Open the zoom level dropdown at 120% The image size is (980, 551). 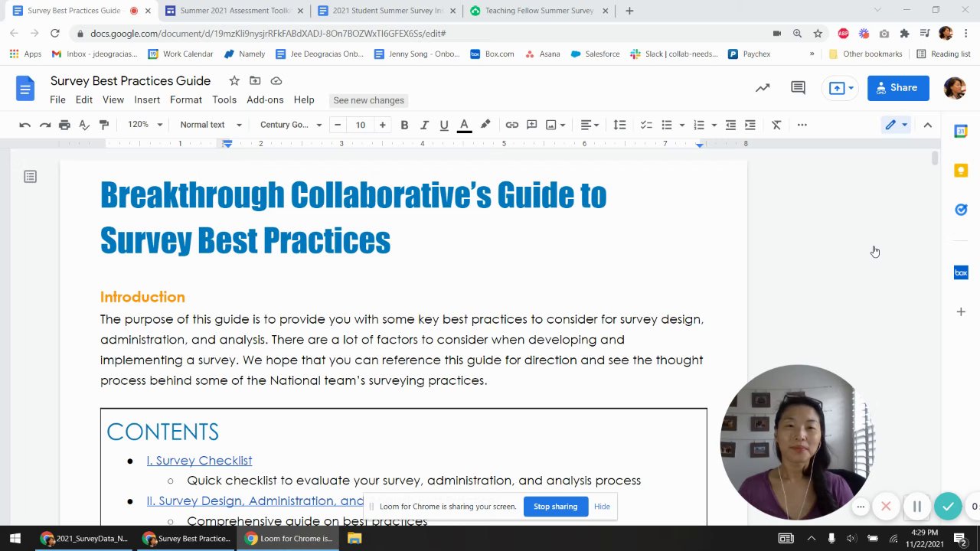(145, 125)
